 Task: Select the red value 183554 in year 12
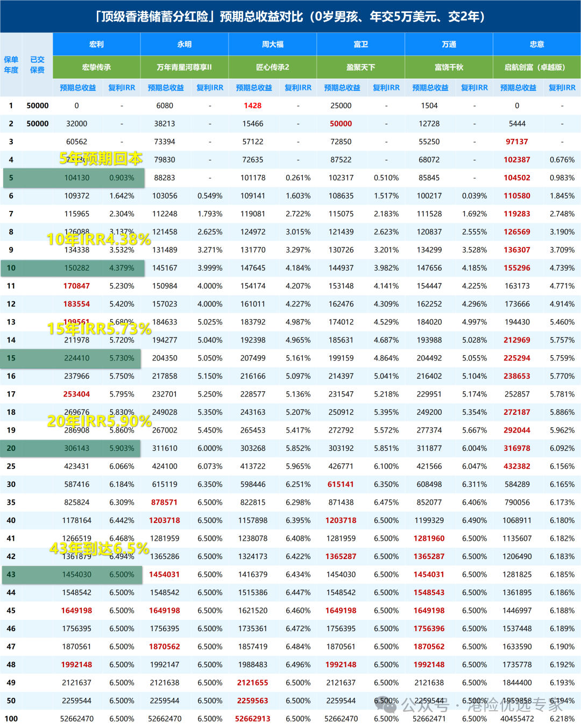(77, 304)
